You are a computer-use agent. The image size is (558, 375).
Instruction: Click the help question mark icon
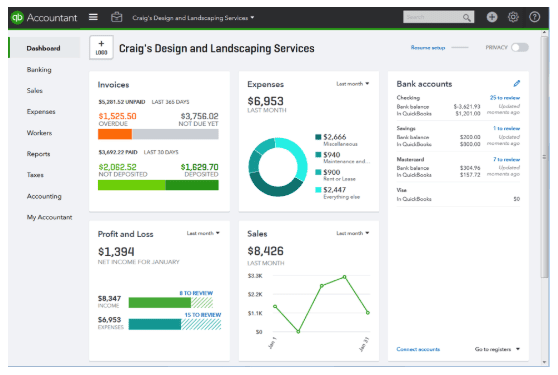pos(534,17)
